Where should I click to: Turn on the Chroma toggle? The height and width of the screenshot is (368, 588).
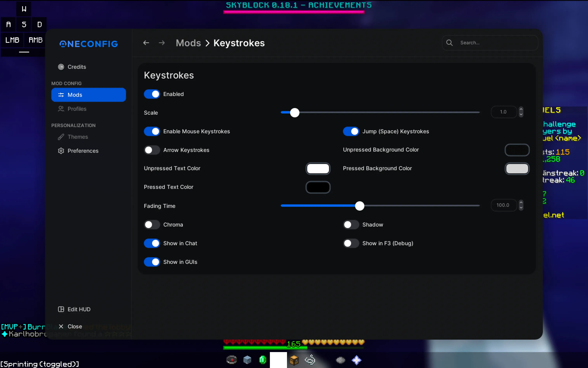(152, 225)
